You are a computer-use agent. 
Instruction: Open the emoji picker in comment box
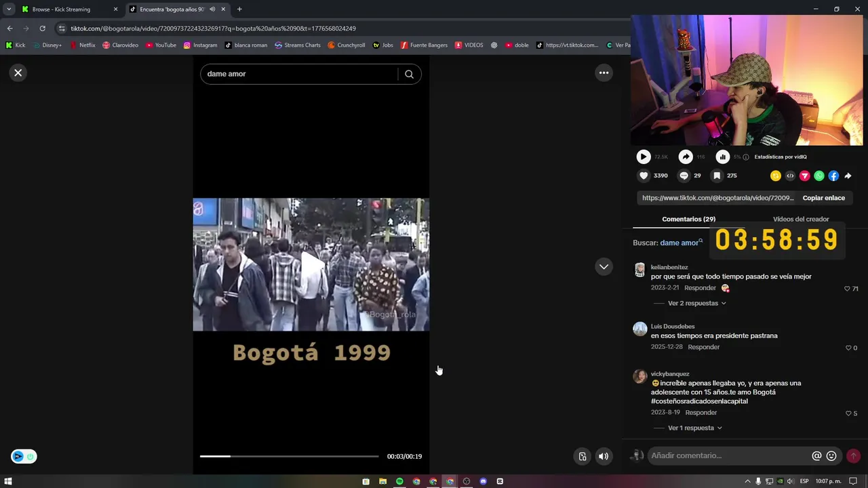pos(831,456)
